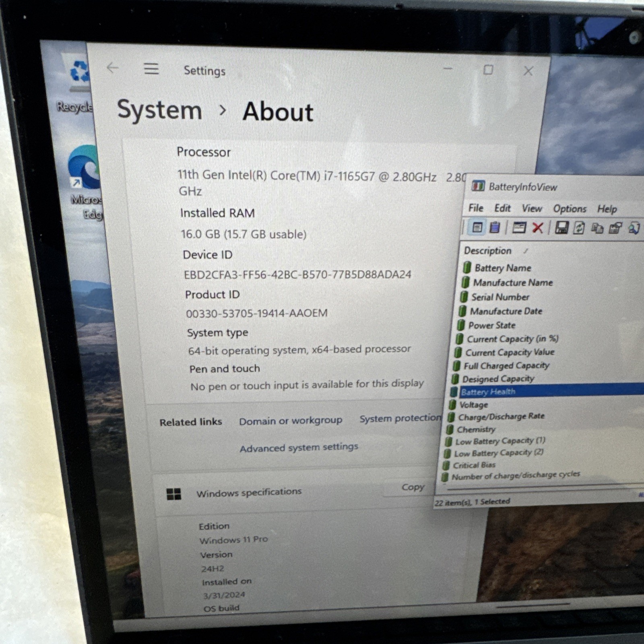Open the Help menu in BatteryInfoView
The image size is (644, 644).
click(x=607, y=209)
